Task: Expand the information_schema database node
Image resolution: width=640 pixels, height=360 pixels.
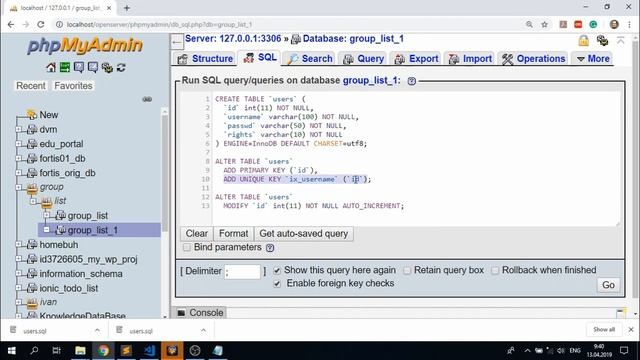Action: (x=18, y=273)
